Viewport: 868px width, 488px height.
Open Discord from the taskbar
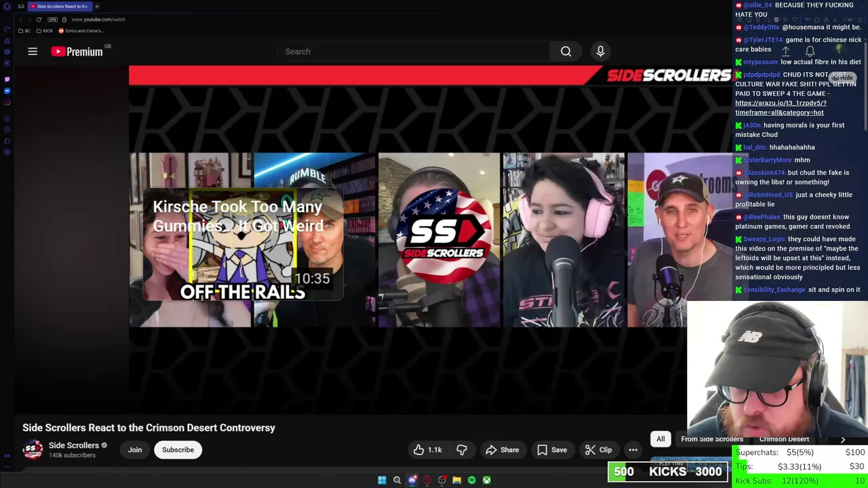[x=412, y=480]
